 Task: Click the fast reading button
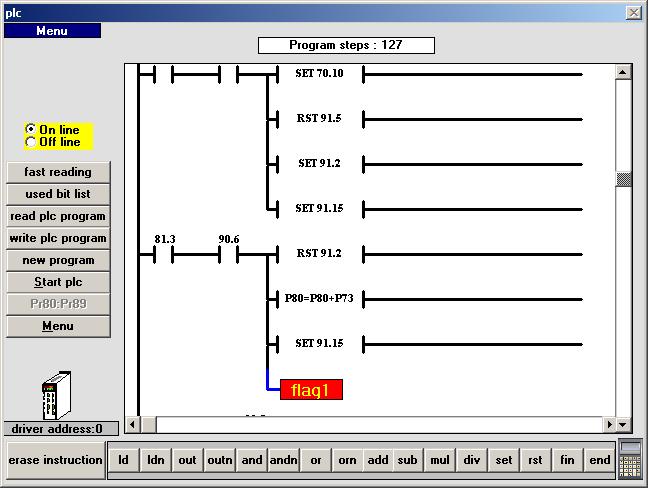coord(58,172)
